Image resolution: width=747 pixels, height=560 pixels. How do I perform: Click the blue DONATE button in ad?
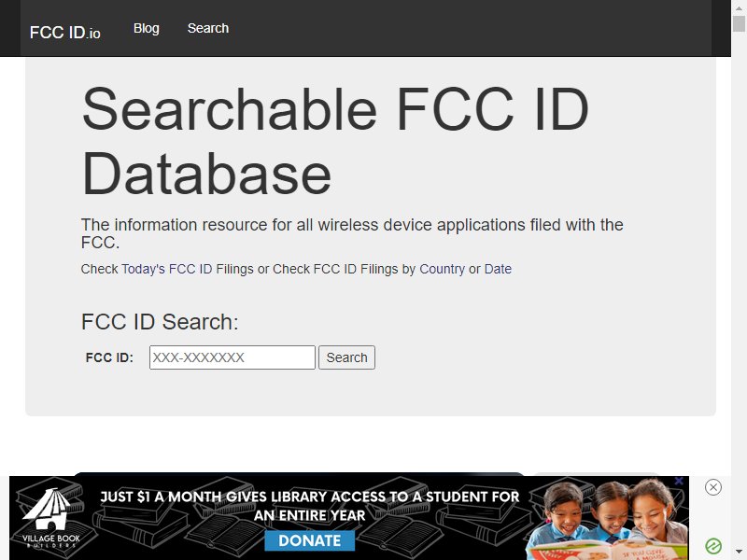(310, 540)
